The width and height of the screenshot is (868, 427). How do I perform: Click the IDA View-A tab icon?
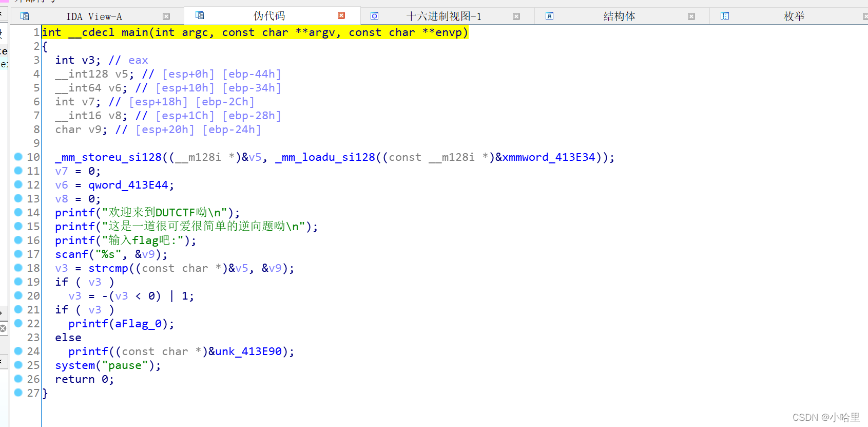[24, 16]
